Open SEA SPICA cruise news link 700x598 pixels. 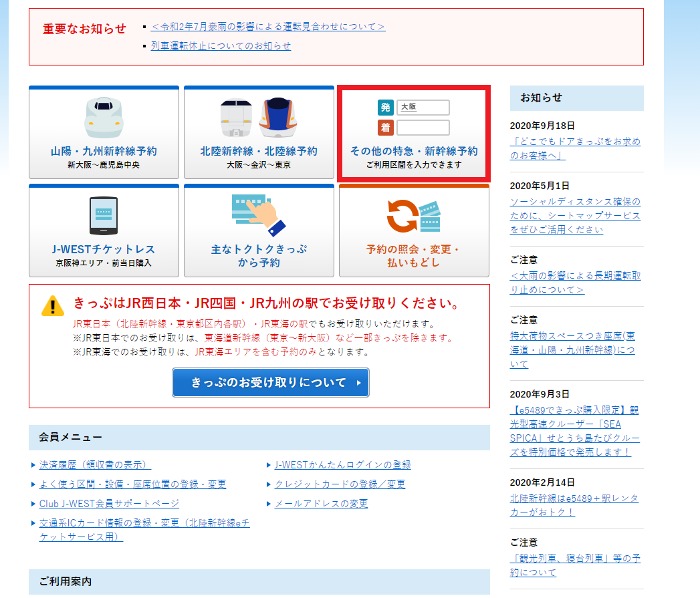tap(575, 431)
